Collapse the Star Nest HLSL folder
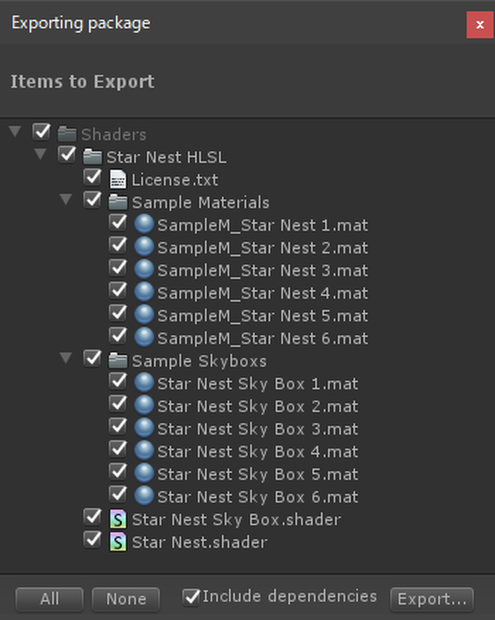This screenshot has width=495, height=620. click(x=40, y=154)
